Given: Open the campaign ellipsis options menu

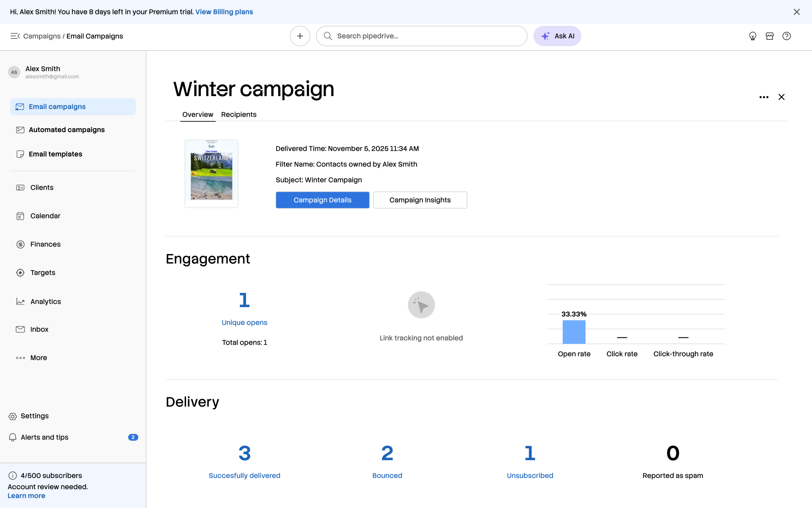Looking at the screenshot, I should [x=764, y=97].
